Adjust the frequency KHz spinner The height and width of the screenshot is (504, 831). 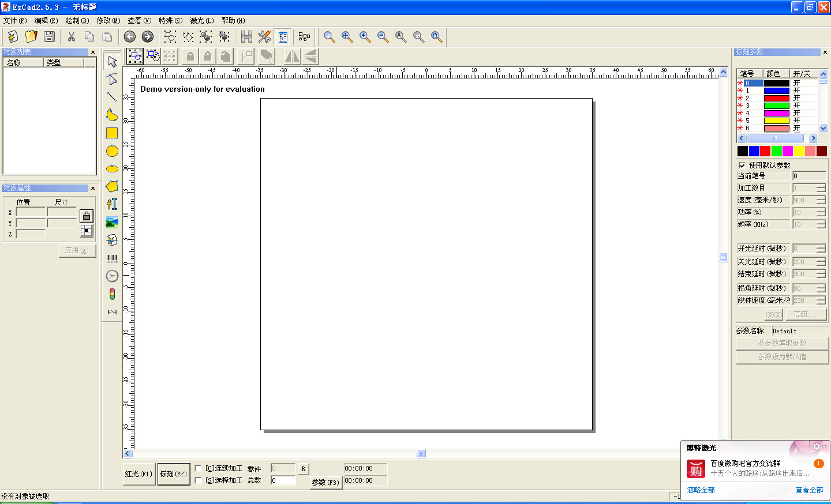click(x=821, y=224)
